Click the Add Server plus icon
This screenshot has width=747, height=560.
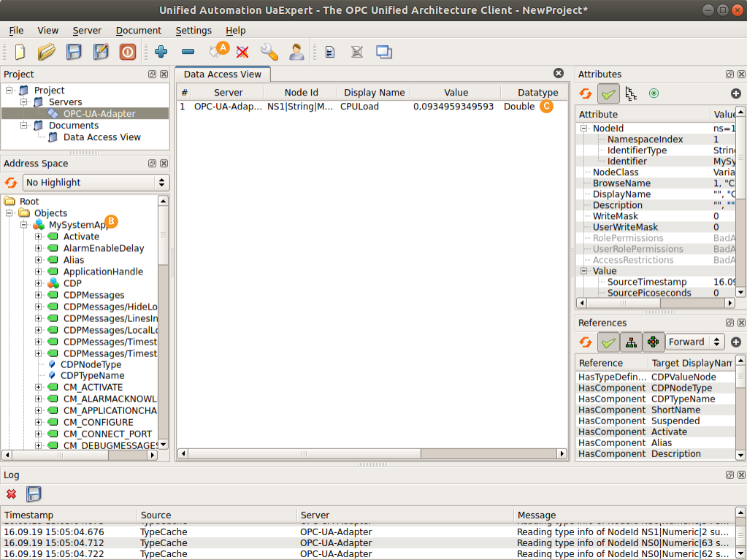pyautogui.click(x=161, y=52)
